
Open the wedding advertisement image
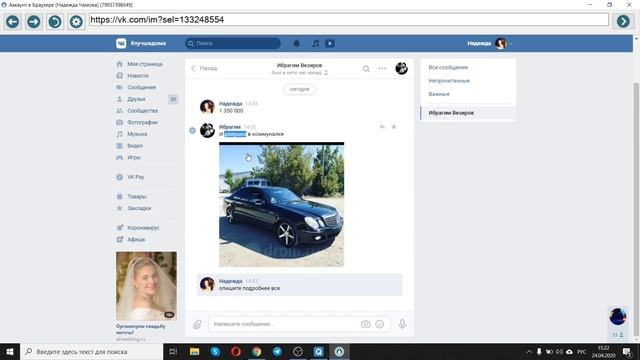click(146, 286)
